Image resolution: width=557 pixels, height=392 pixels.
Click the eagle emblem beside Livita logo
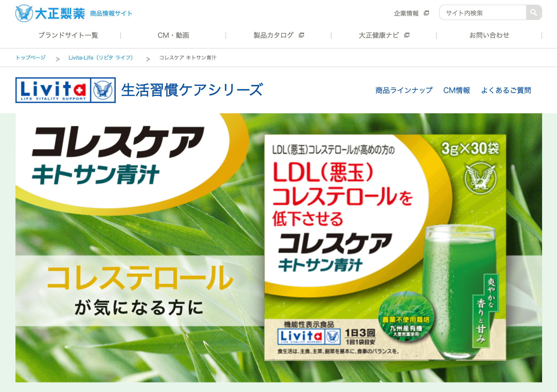tap(103, 90)
